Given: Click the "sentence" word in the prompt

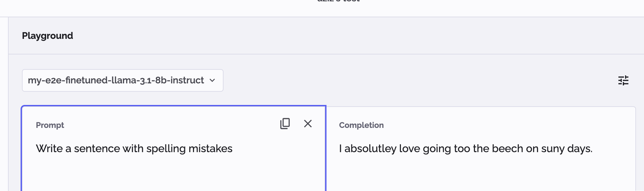Looking at the screenshot, I should 97,148.
